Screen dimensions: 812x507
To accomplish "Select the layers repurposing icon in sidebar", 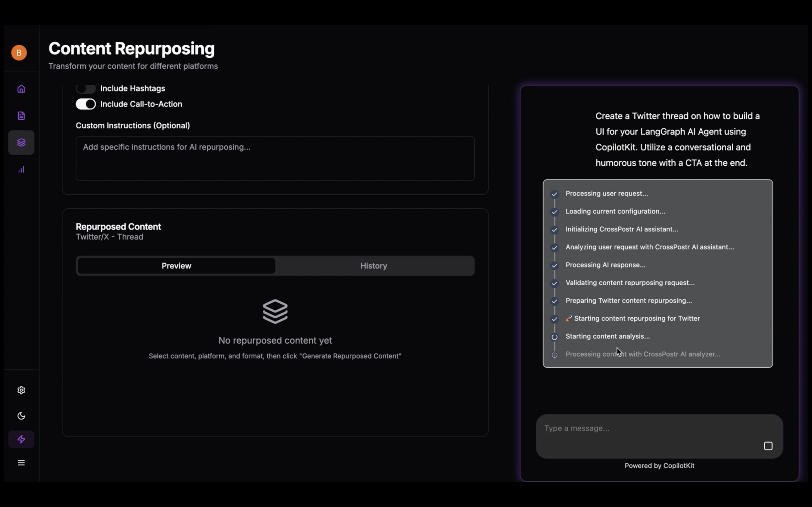I will coord(21,143).
